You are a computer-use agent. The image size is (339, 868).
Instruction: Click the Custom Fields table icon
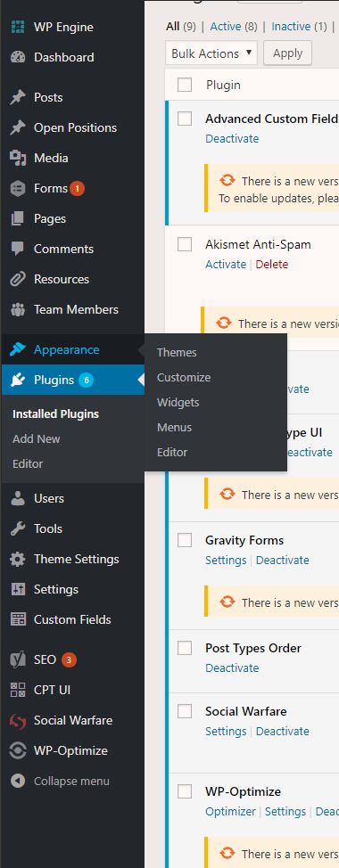(18, 619)
